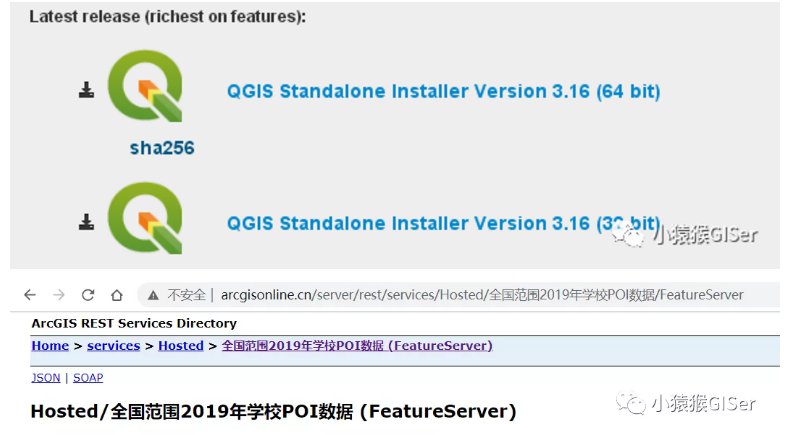
Task: Select the services breadcrumb link
Action: point(113,346)
